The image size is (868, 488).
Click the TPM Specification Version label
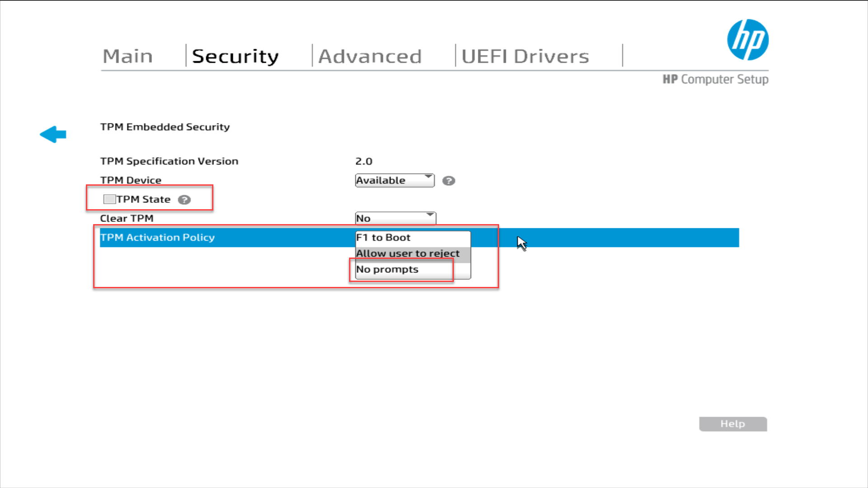(x=169, y=161)
